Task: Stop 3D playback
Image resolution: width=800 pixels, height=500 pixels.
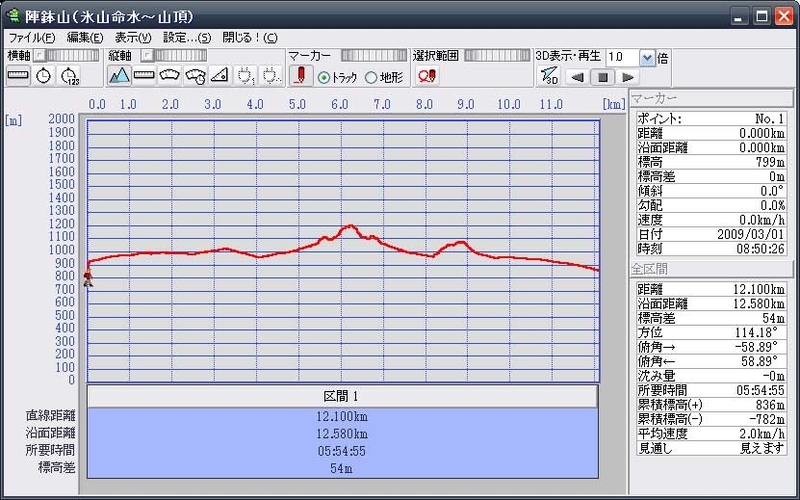Action: [x=603, y=77]
